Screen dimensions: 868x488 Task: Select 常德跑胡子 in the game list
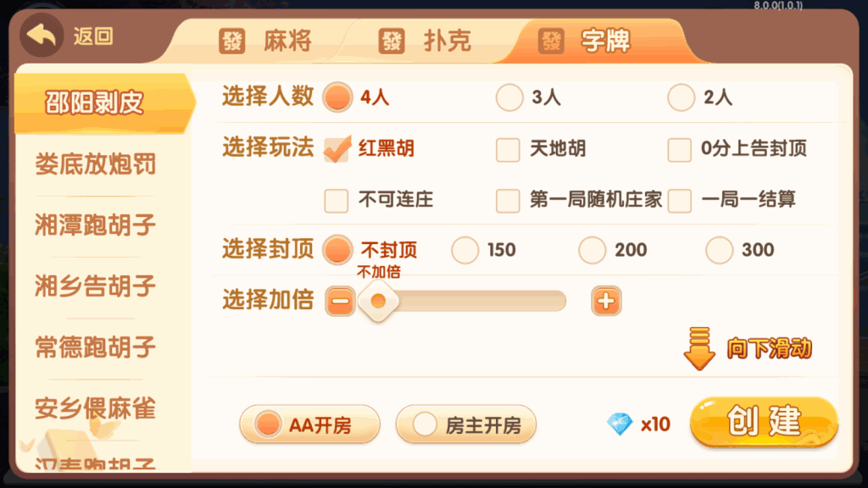(x=93, y=348)
